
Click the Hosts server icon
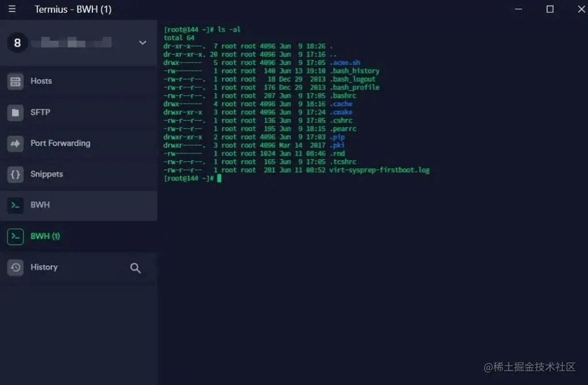pyautogui.click(x=16, y=82)
